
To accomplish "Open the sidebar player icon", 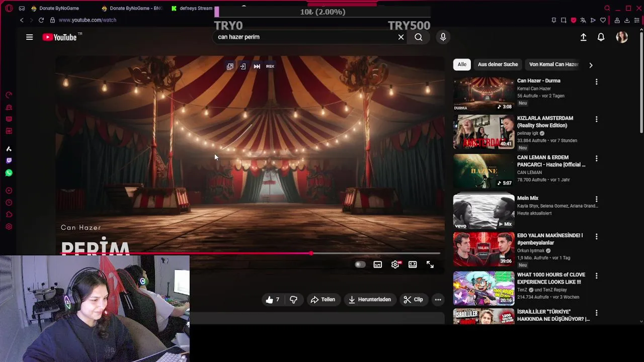I will click(x=9, y=191).
